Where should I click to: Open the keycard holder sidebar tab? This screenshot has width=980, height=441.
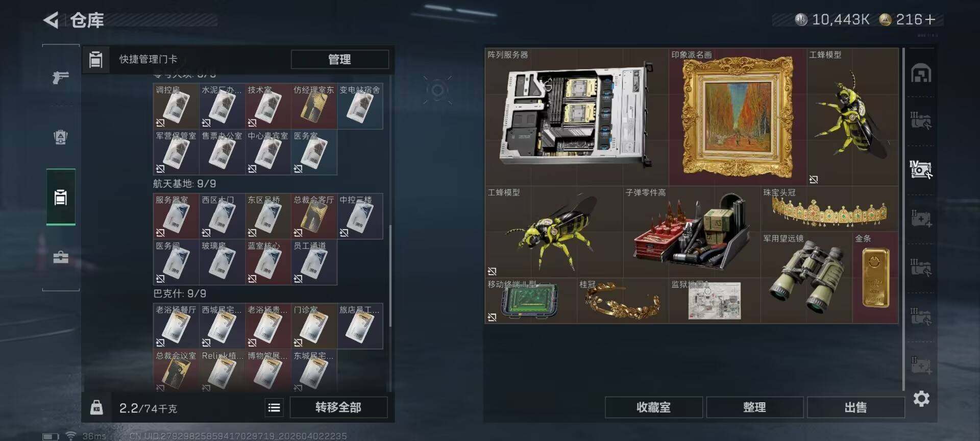pyautogui.click(x=61, y=197)
